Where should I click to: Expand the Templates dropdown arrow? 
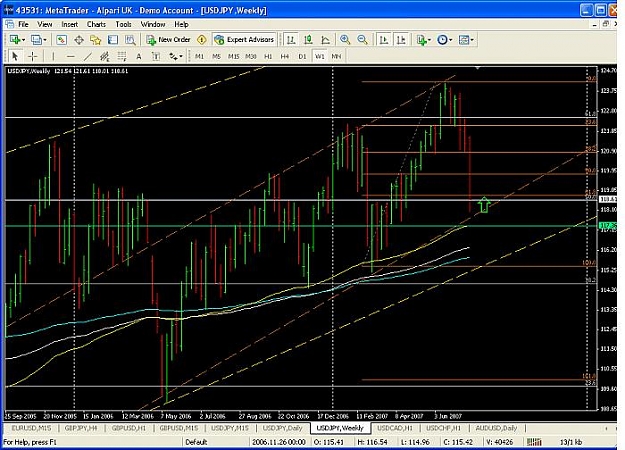pyautogui.click(x=472, y=40)
